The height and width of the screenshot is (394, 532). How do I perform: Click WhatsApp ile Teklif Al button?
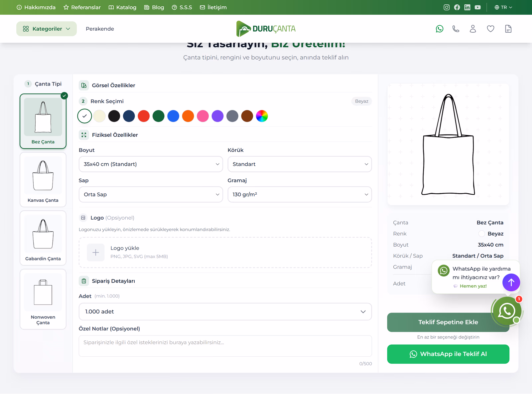click(448, 354)
